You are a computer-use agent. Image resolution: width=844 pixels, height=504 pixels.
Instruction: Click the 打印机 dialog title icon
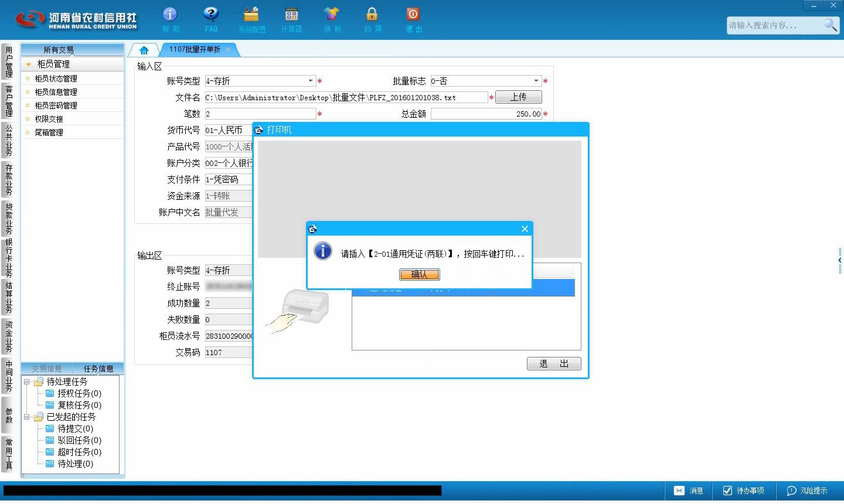coord(258,130)
